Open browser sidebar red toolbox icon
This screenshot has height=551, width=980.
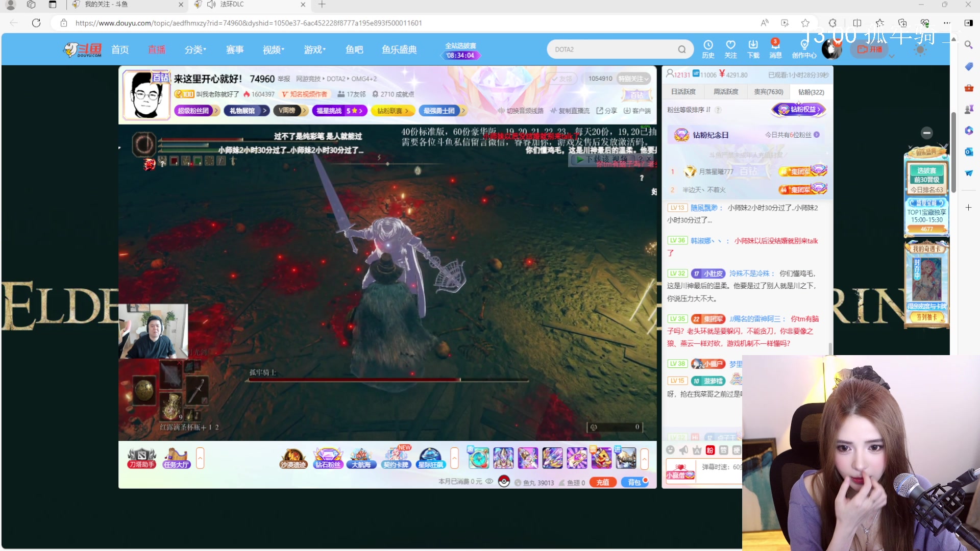click(x=968, y=88)
